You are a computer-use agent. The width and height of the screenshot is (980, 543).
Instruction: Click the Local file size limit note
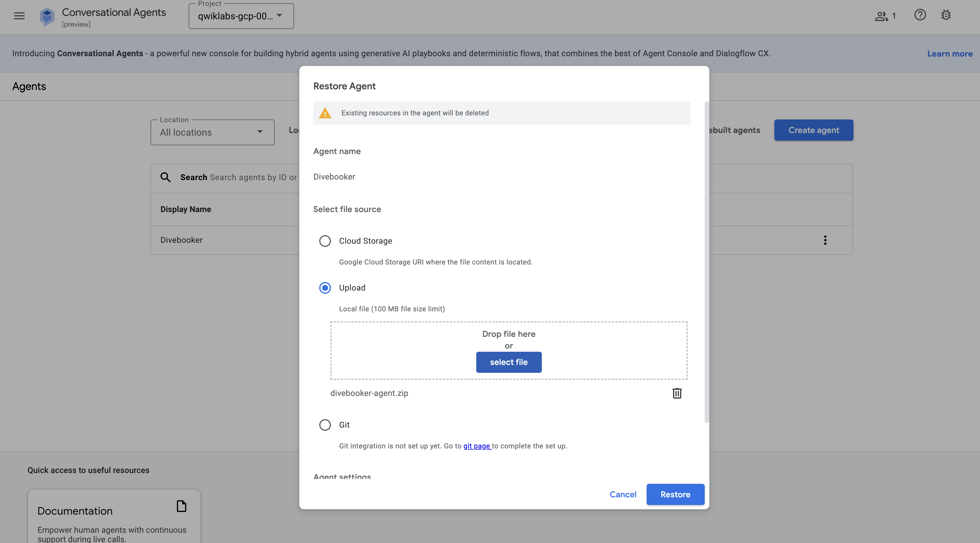click(392, 309)
